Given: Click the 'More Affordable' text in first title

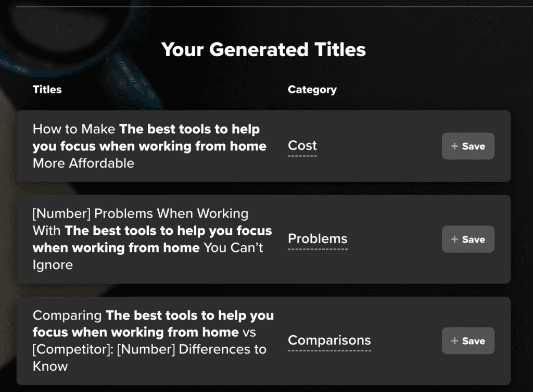Looking at the screenshot, I should 83,163.
